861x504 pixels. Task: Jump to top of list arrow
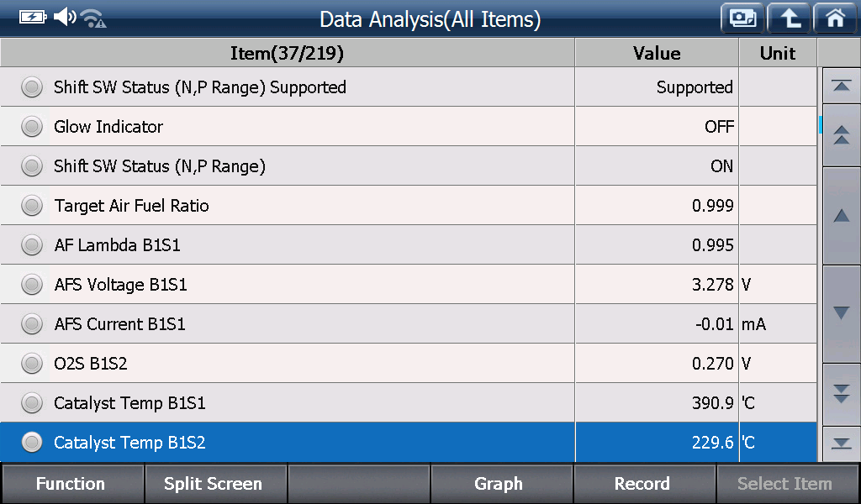click(x=841, y=86)
